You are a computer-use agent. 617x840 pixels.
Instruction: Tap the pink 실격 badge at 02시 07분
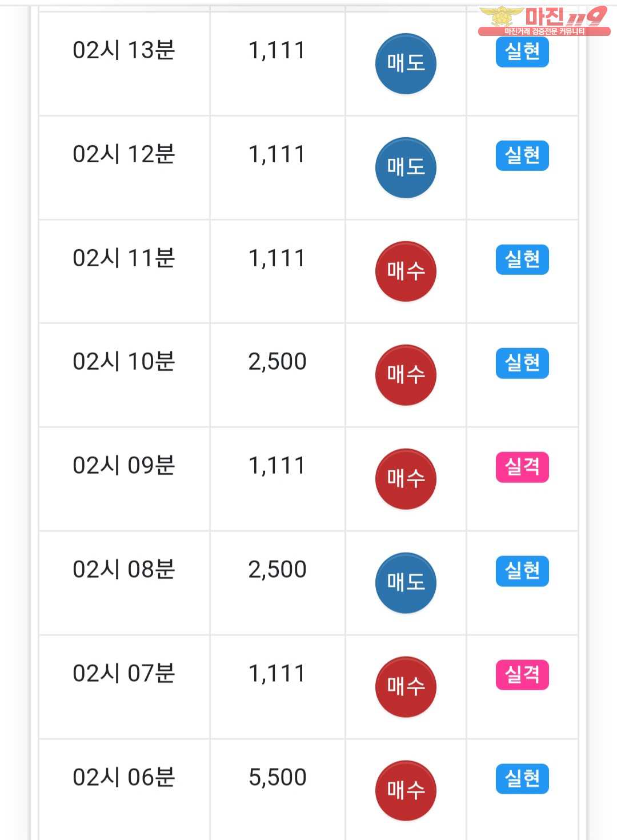pos(522,675)
